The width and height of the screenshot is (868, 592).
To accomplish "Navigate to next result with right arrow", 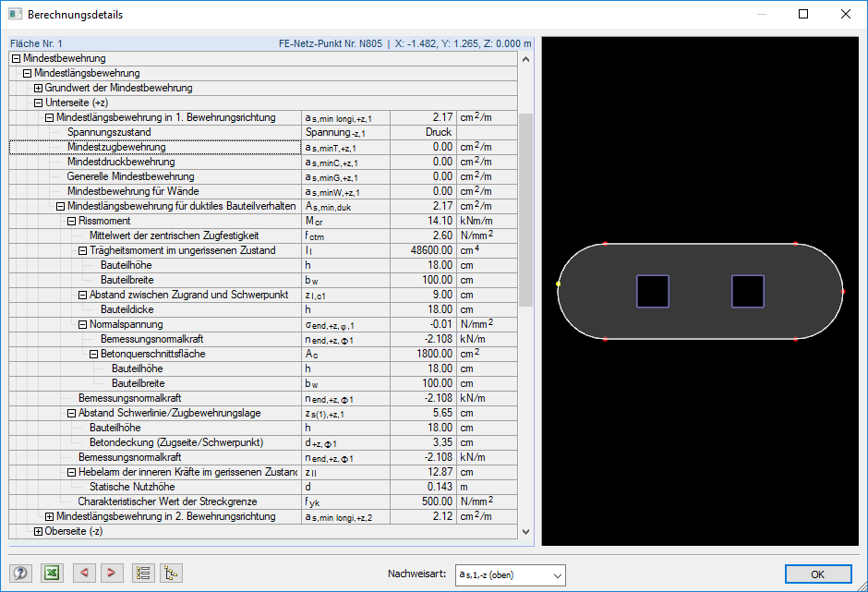I will pyautogui.click(x=112, y=573).
